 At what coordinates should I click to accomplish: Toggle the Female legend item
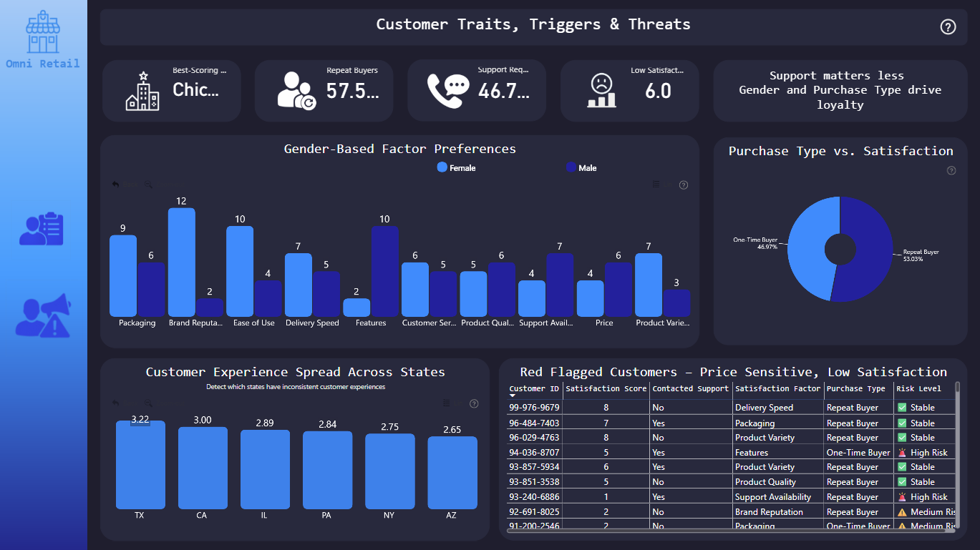click(456, 167)
